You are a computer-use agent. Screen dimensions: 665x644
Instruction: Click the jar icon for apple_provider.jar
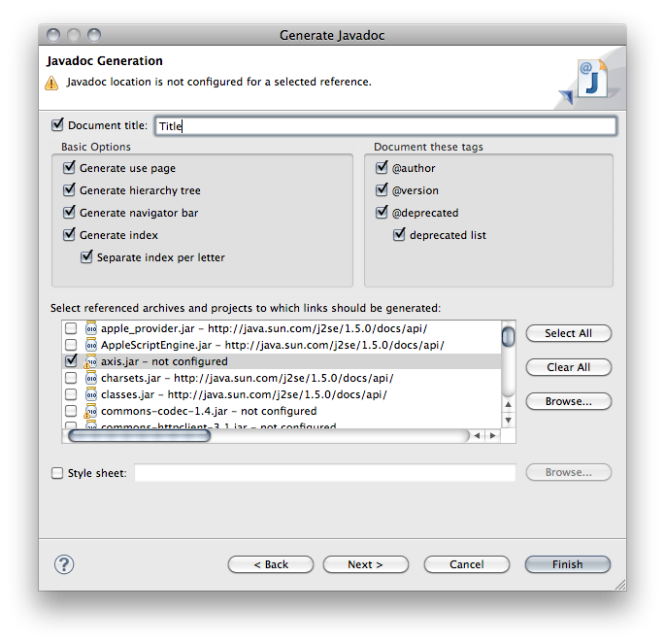90,328
